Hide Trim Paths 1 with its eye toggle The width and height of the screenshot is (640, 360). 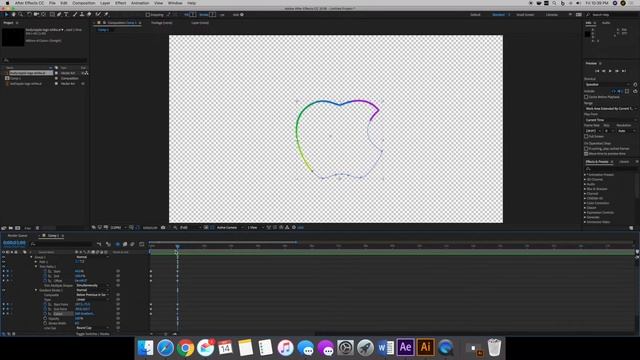(x=4, y=267)
